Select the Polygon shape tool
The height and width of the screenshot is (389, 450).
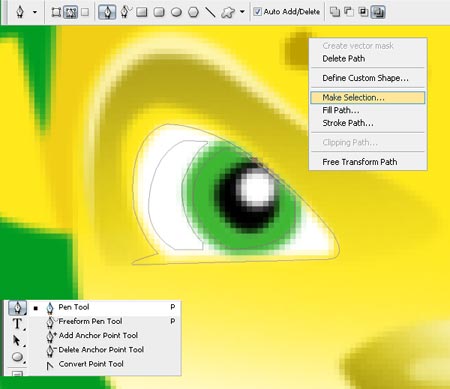(194, 12)
